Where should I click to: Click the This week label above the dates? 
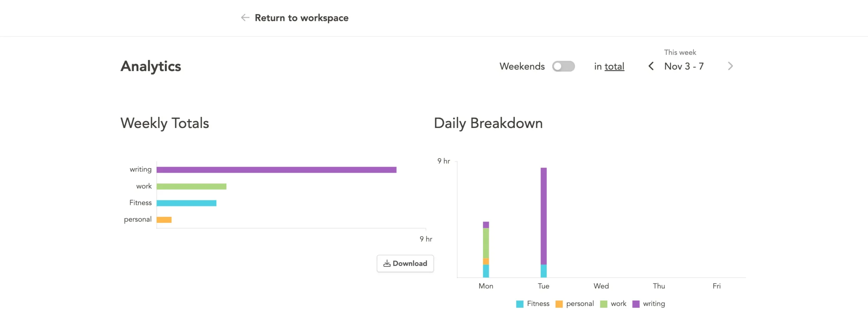pyautogui.click(x=680, y=52)
